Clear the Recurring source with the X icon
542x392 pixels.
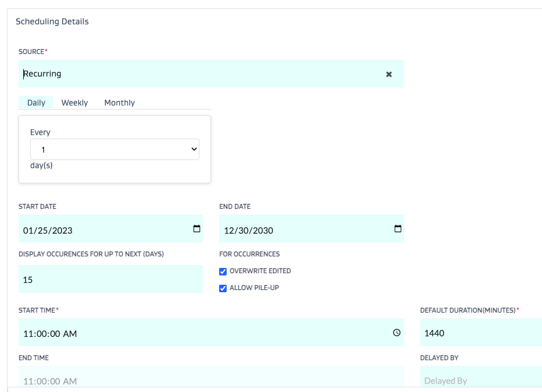pyautogui.click(x=389, y=74)
